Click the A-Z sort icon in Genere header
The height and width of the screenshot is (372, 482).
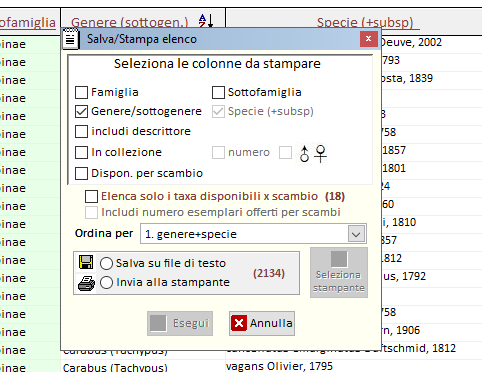click(x=206, y=21)
